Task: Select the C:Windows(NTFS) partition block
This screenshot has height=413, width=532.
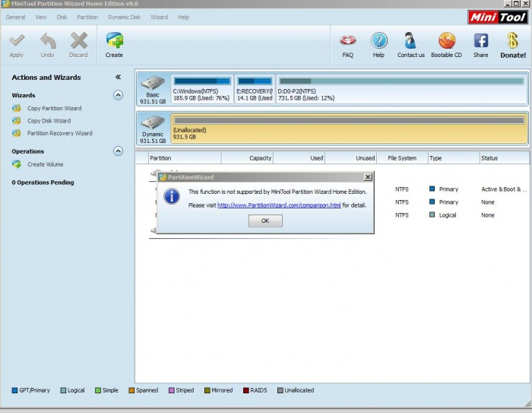Action: click(x=202, y=89)
